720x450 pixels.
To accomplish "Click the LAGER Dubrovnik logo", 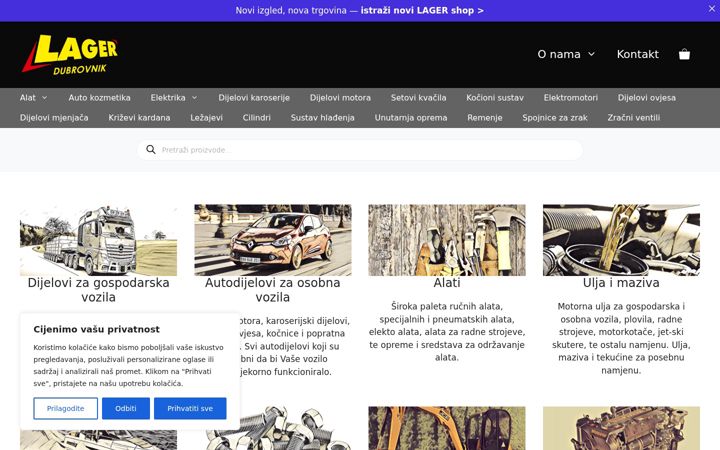I will pyautogui.click(x=70, y=54).
